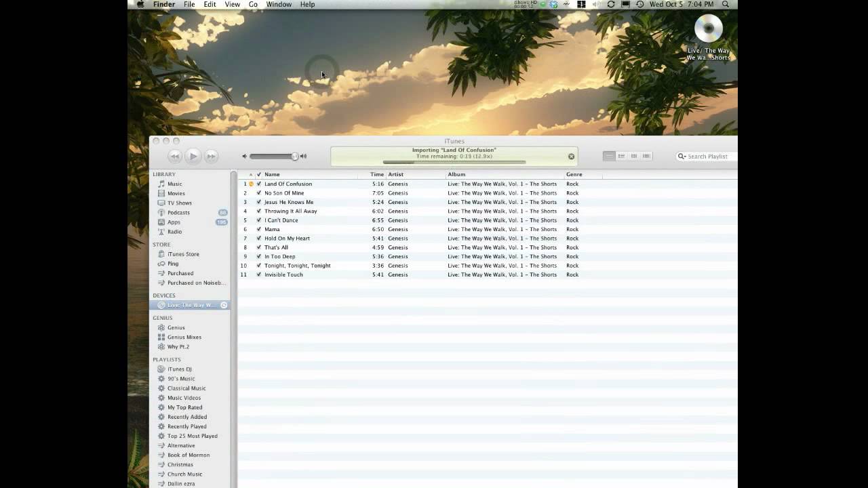This screenshot has height=488, width=868.
Task: Open Ping in the Store section
Action: pyautogui.click(x=173, y=264)
